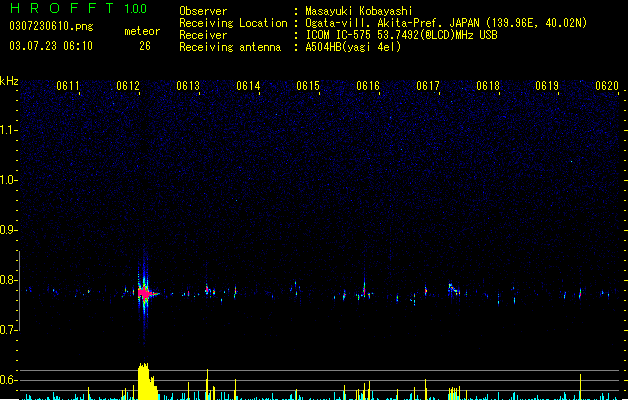The width and height of the screenshot is (629, 400).
Task: Click the observer name Masayuki Kobayashi
Action: coord(359,11)
